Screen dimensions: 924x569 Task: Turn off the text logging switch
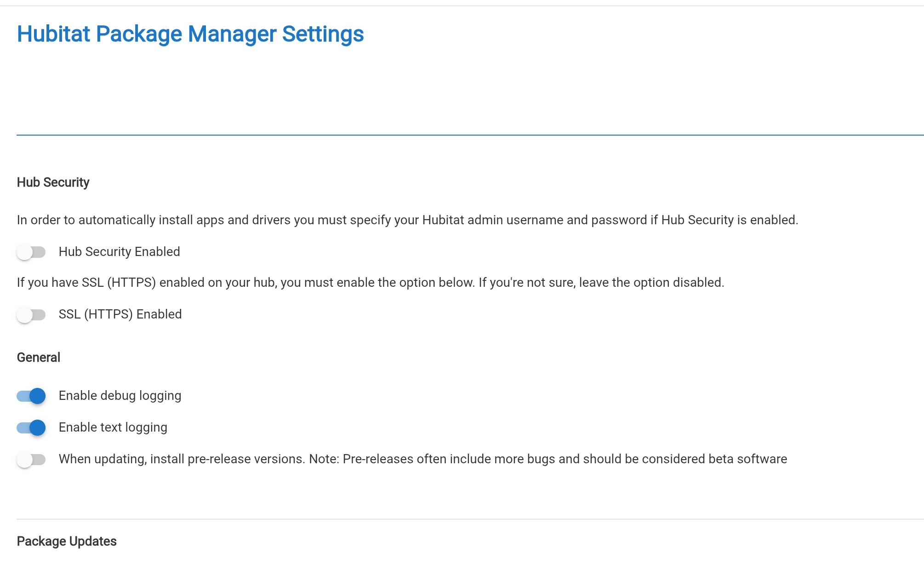pos(31,427)
